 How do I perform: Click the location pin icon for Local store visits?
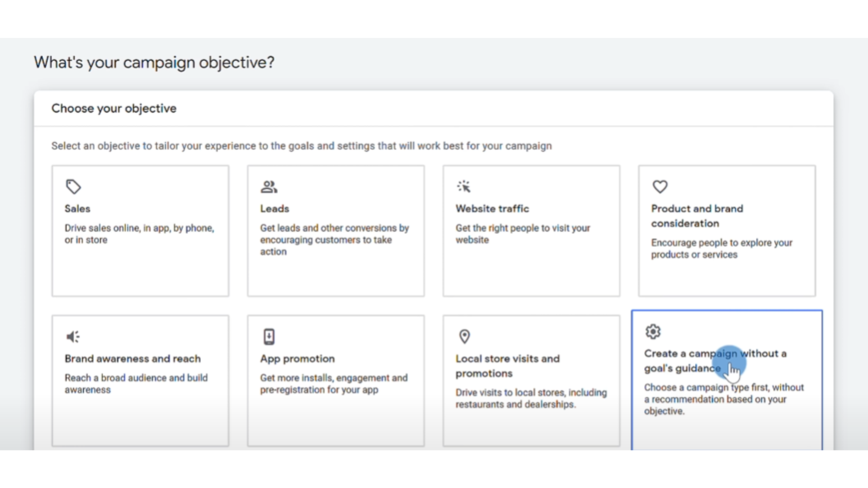pos(464,336)
